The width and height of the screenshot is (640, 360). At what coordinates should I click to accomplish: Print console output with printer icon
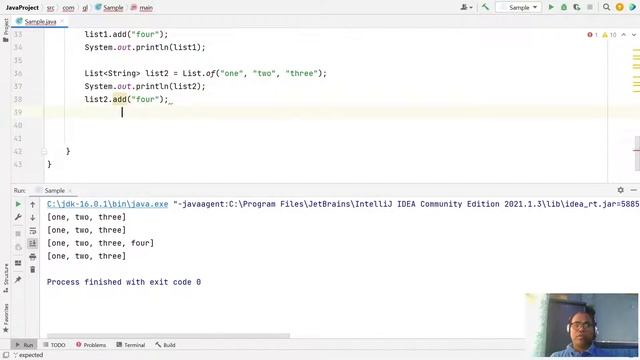pyautogui.click(x=33, y=257)
